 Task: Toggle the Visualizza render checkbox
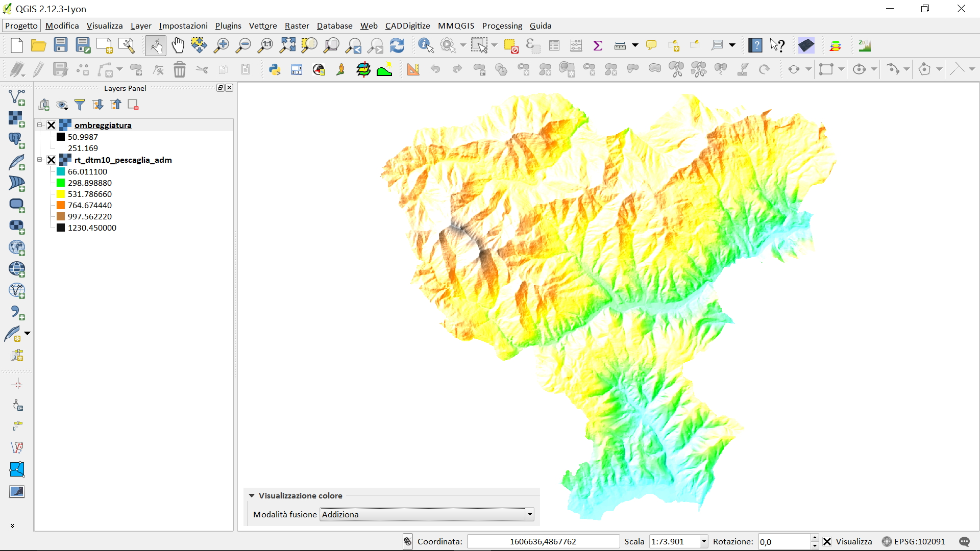(827, 541)
